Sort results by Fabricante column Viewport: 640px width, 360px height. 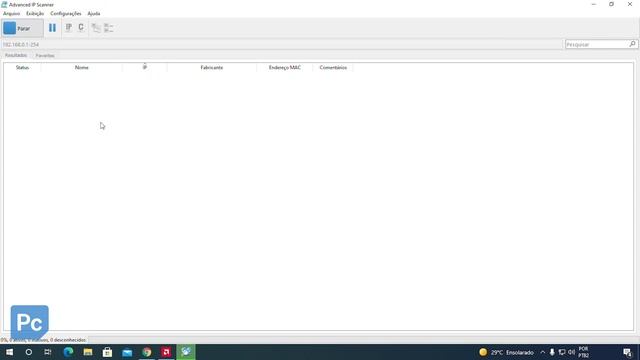coord(211,67)
